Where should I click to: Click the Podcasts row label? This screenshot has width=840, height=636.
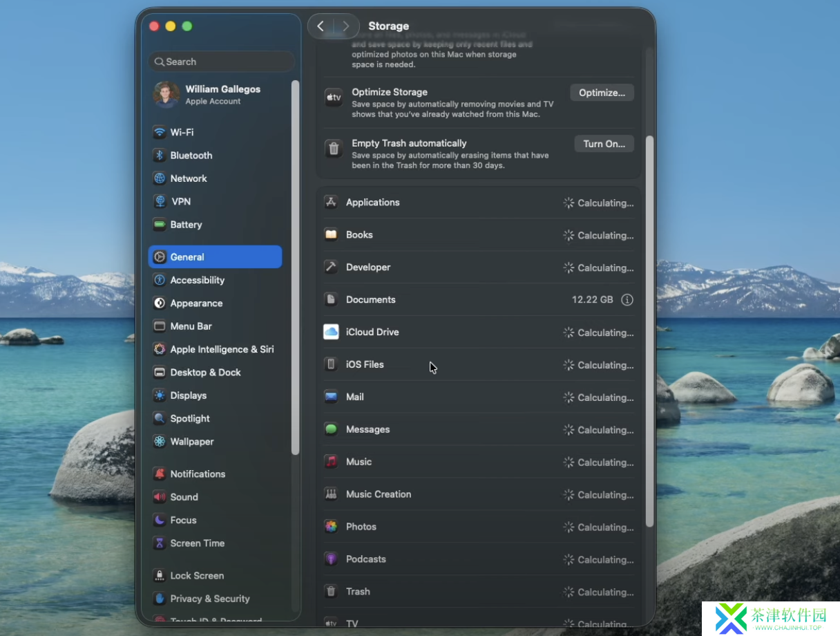(366, 559)
